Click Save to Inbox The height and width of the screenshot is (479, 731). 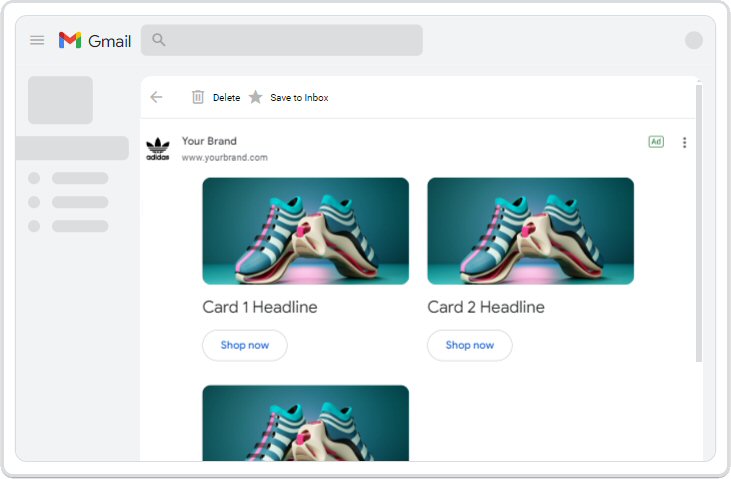click(x=299, y=97)
